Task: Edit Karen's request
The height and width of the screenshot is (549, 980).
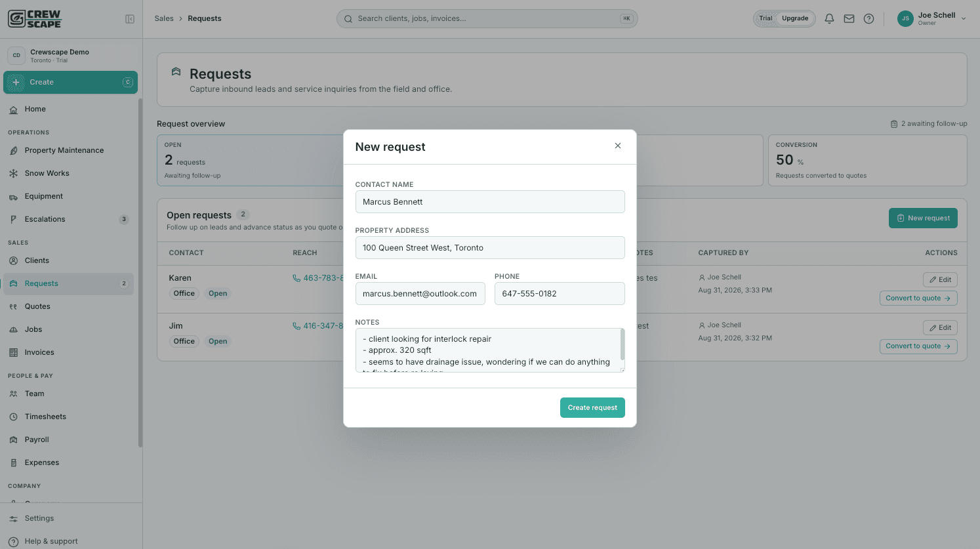Action: pyautogui.click(x=940, y=280)
